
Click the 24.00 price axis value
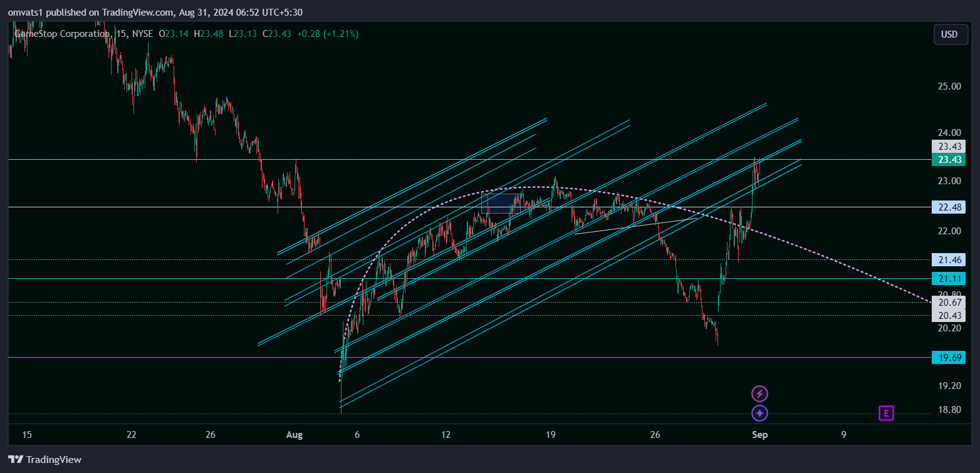949,133
